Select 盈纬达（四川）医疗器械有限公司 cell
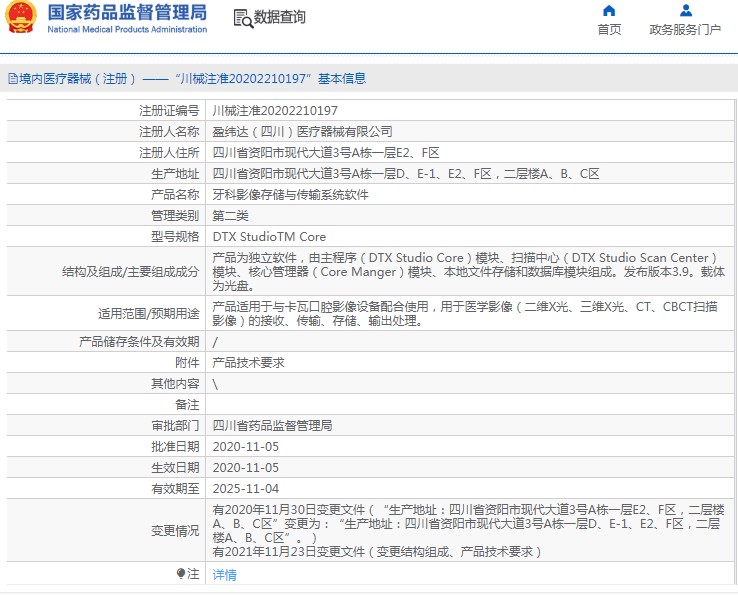The width and height of the screenshot is (738, 595). (302, 132)
